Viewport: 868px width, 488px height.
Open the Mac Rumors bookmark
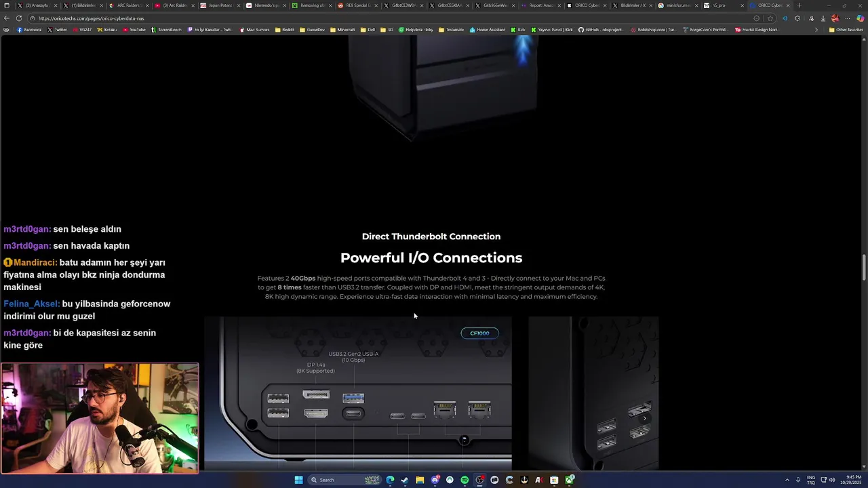click(x=254, y=30)
